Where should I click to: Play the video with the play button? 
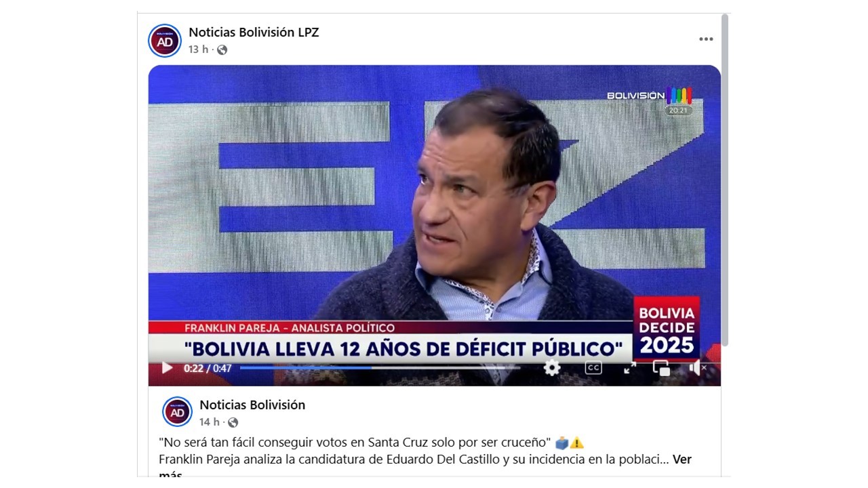167,368
